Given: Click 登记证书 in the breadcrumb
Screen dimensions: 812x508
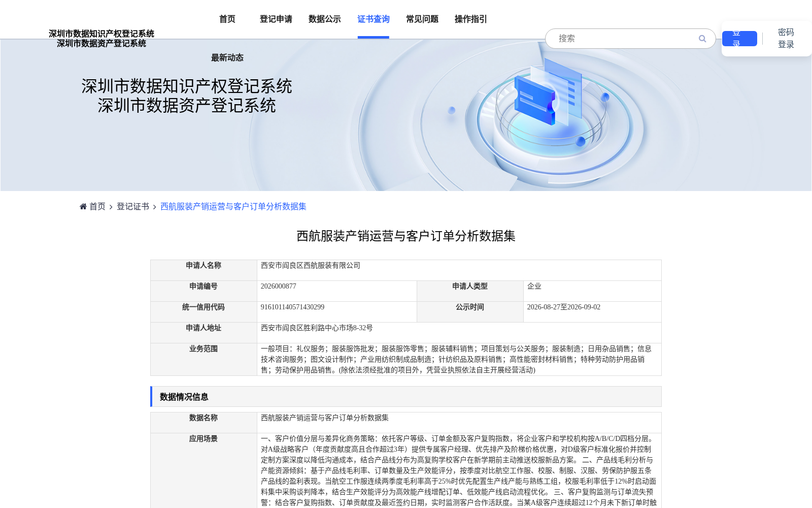Looking at the screenshot, I should tap(133, 206).
